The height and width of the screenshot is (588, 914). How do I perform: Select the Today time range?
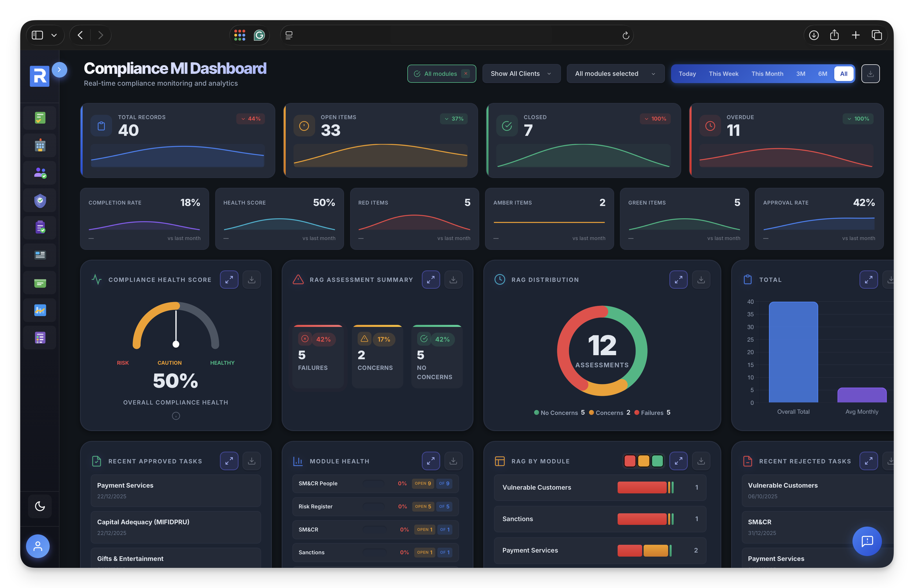point(687,73)
